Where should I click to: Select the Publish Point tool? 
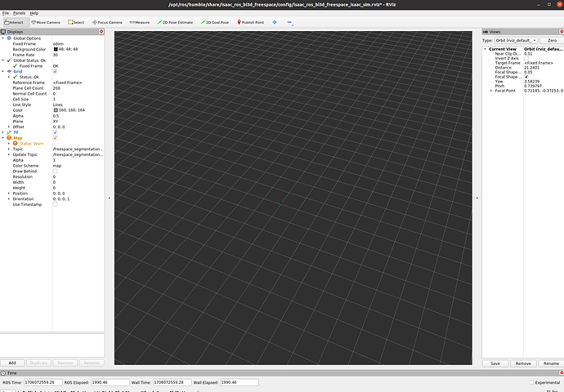[253, 22]
